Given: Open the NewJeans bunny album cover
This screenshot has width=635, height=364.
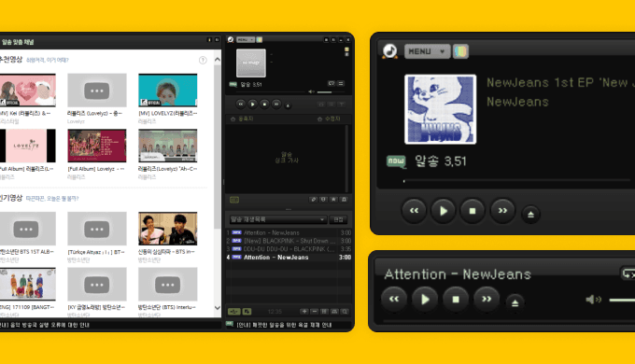Looking at the screenshot, I should tap(440, 109).
